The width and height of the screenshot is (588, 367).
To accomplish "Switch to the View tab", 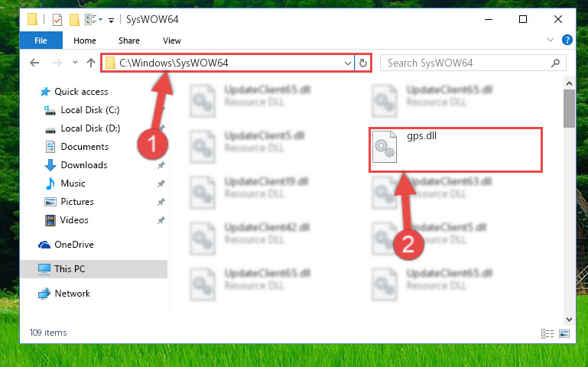I will click(x=172, y=41).
